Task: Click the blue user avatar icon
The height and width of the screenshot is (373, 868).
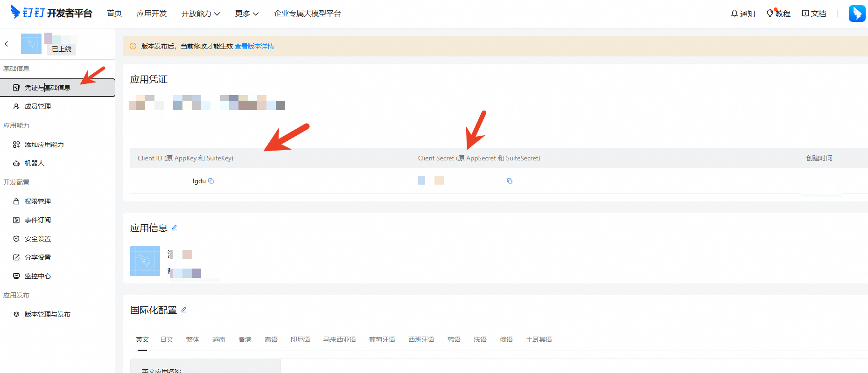Action: pyautogui.click(x=857, y=14)
